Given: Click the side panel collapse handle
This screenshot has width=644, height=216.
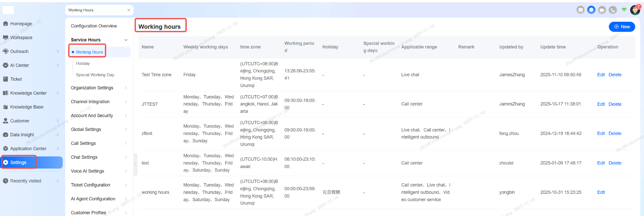Looking at the screenshot, I should (135, 164).
